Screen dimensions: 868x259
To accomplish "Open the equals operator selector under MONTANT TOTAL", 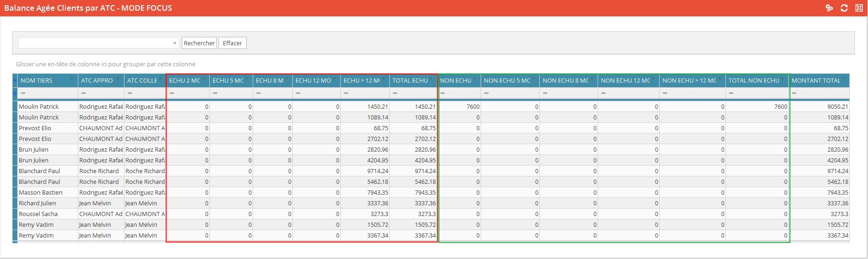I will tap(794, 93).
